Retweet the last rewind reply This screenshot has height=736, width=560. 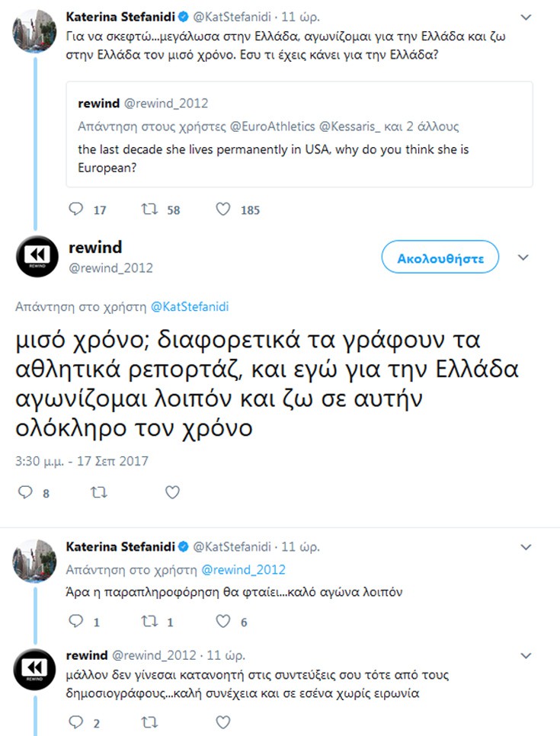[149, 722]
